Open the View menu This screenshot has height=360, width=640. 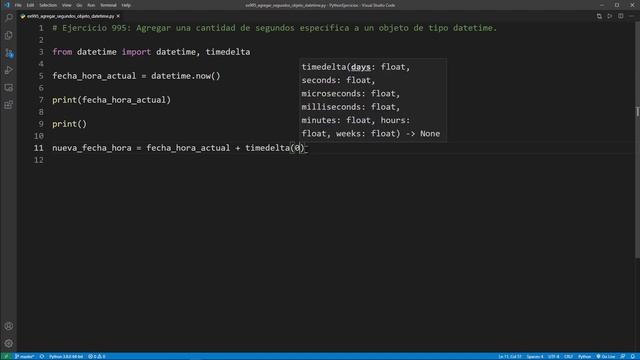(x=67, y=5)
